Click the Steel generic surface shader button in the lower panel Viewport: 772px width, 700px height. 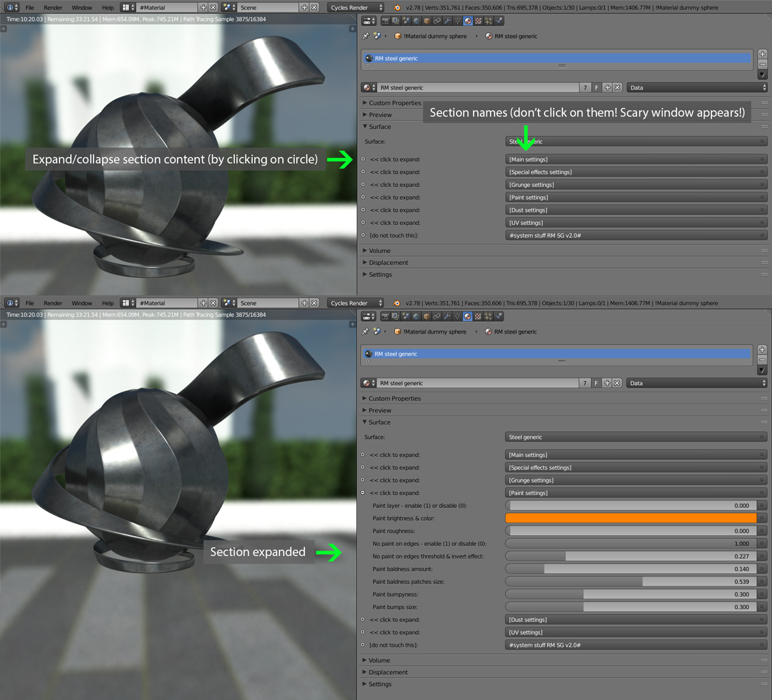click(635, 437)
